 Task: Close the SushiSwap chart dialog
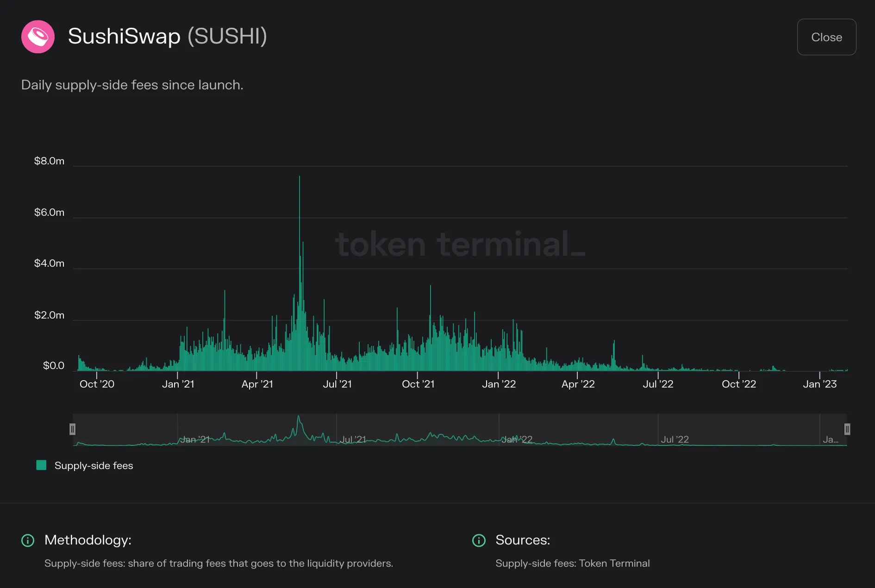pyautogui.click(x=826, y=37)
